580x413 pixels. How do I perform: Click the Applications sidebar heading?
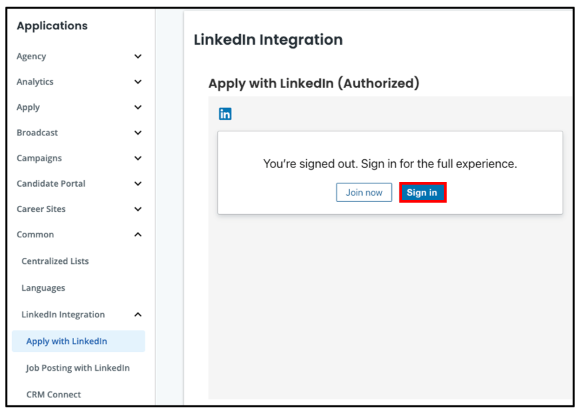click(52, 26)
